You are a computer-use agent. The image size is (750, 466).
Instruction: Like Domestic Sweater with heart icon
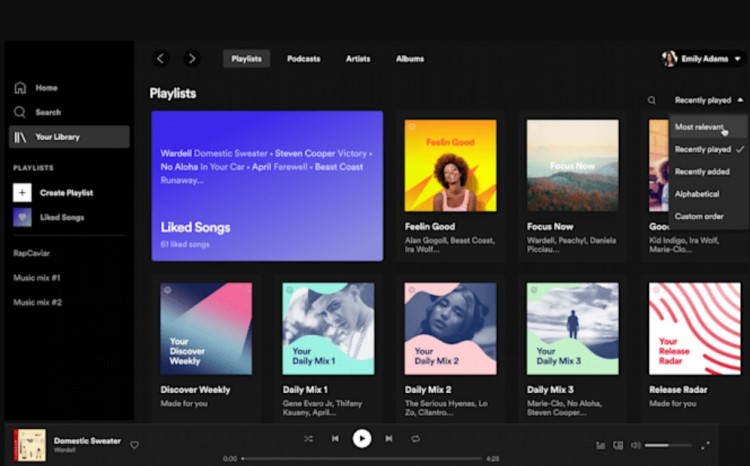click(134, 445)
